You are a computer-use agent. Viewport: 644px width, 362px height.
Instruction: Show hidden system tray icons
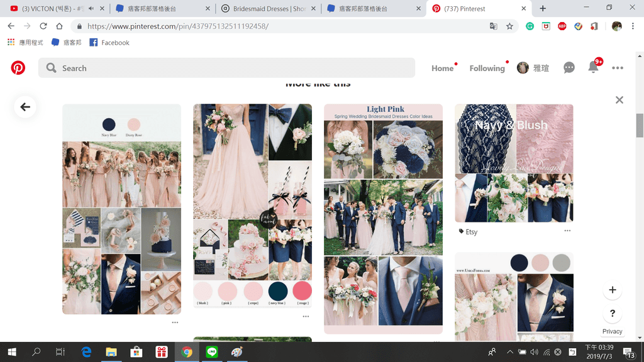[509, 352]
